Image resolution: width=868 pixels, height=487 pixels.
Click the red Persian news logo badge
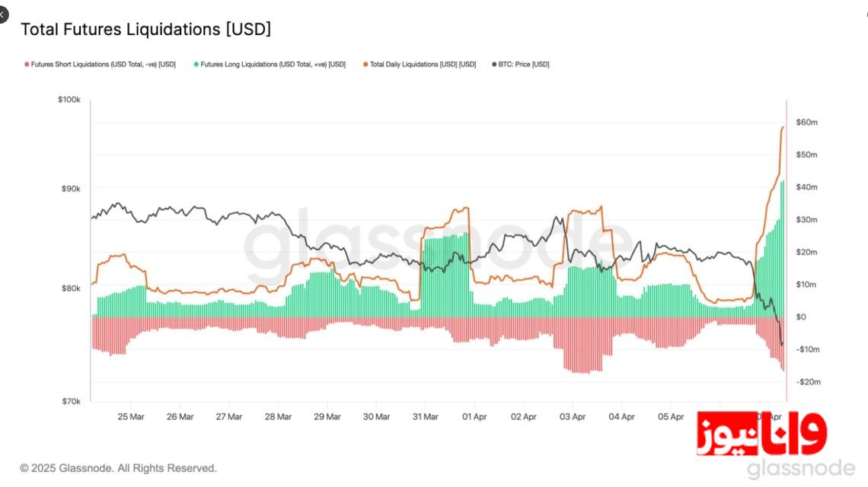click(x=761, y=434)
